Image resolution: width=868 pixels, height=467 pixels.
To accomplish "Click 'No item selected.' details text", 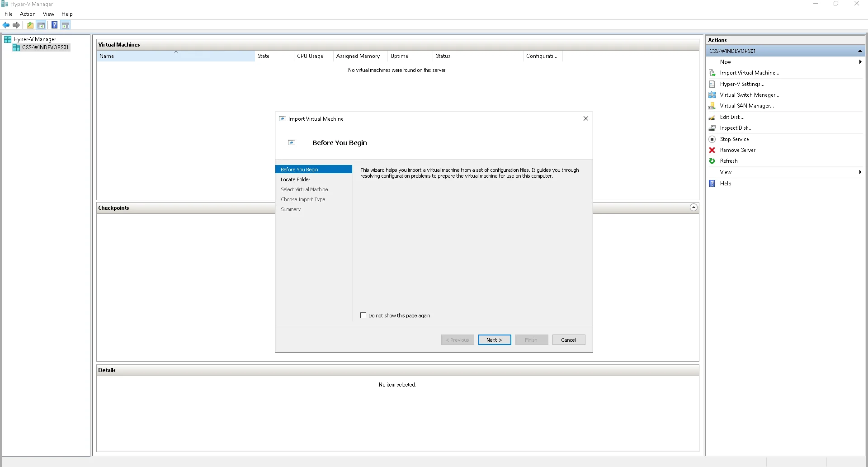I will (x=397, y=385).
